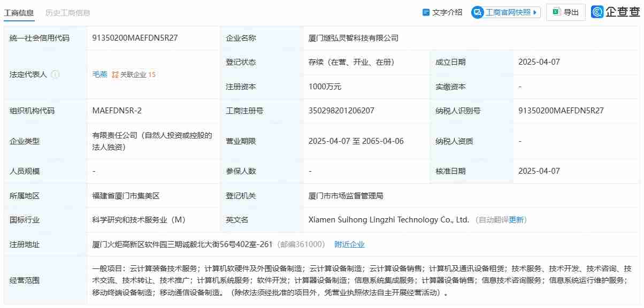Switch to the 历史工商信息 tab
This screenshot has width=644, height=308.
[68, 12]
